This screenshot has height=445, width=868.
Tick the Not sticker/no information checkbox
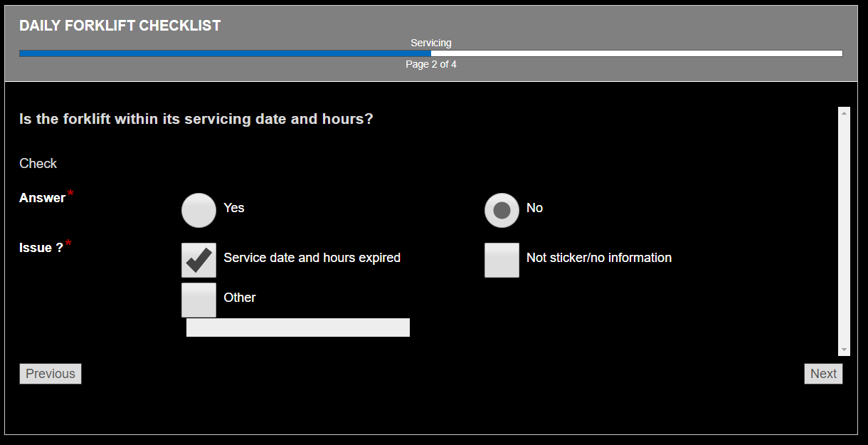(502, 260)
